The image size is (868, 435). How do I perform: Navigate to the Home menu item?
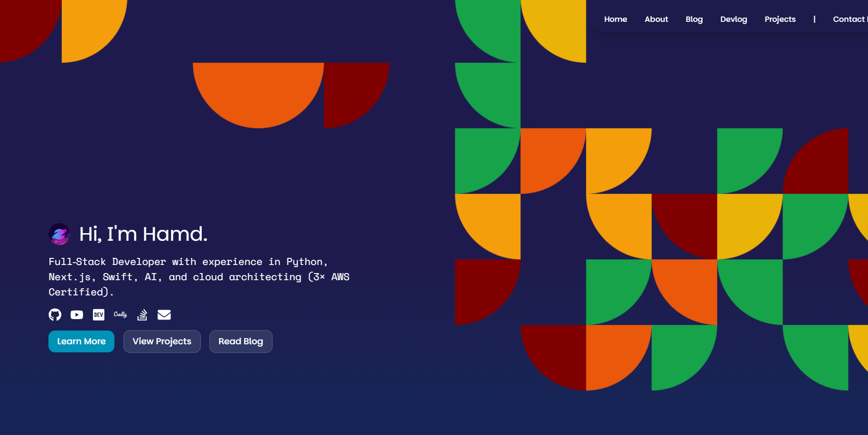pos(615,19)
